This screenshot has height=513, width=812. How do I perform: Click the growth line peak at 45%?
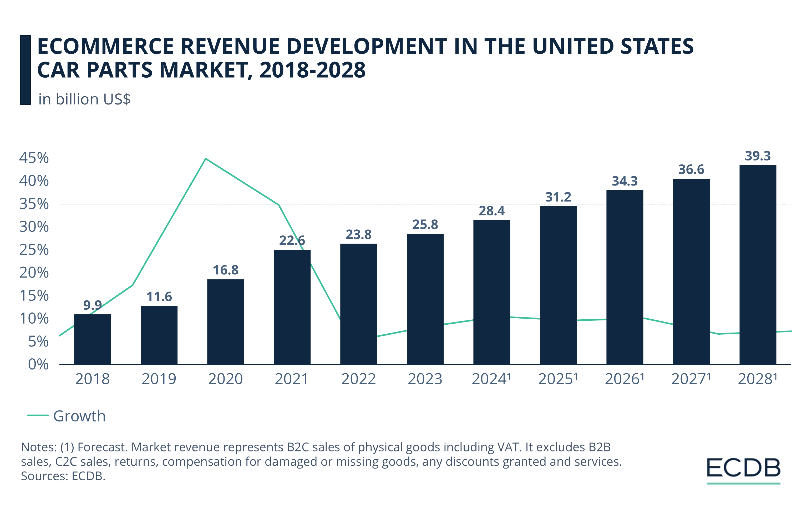(x=206, y=159)
